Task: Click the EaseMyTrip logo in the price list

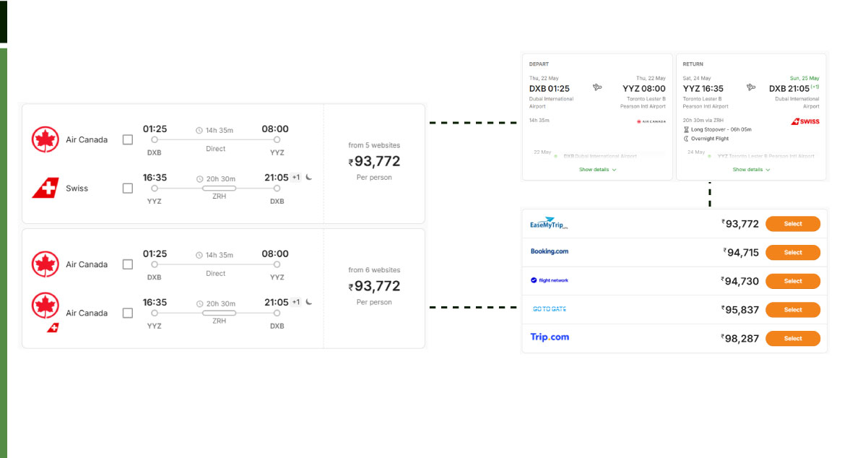Action: point(549,223)
